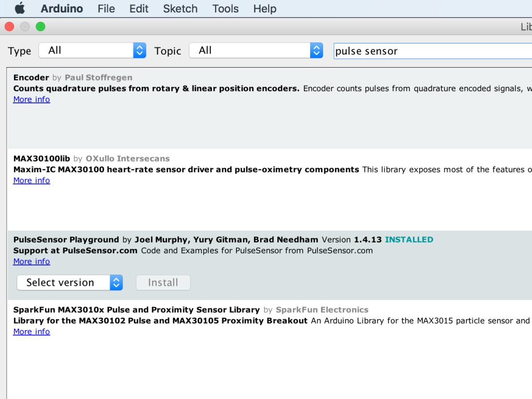Click 'Support at PulseSensor.com' text
Screen dimensions: 532x399
point(75,250)
